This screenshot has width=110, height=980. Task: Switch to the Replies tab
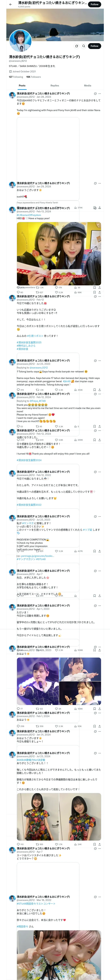[x=55, y=86]
